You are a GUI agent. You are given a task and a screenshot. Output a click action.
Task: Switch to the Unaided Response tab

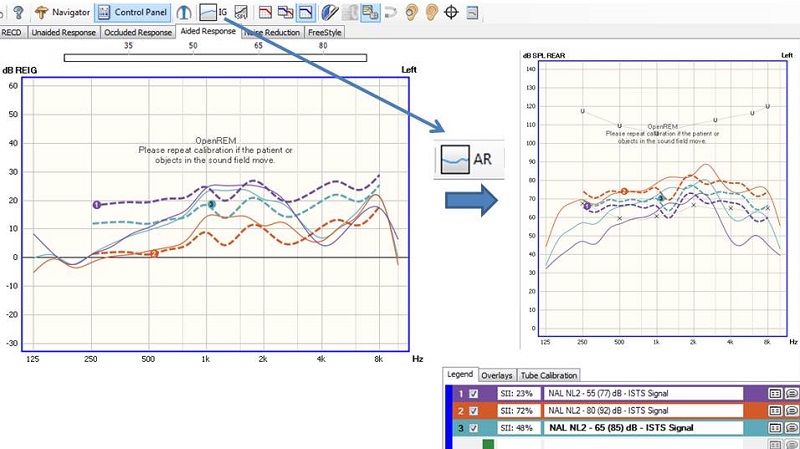pos(64,32)
